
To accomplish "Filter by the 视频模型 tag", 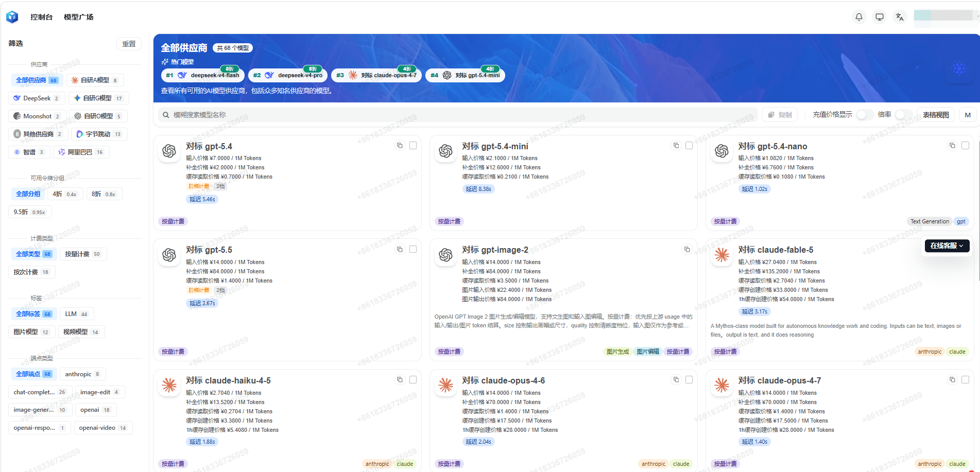I will click(81, 332).
